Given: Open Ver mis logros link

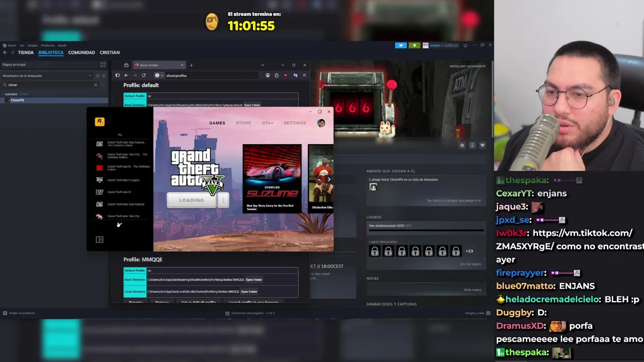Looking at the screenshot, I should pos(470,264).
